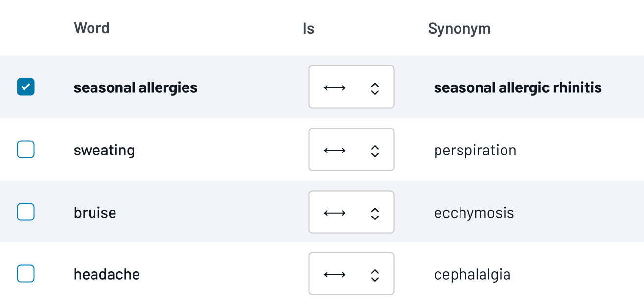Click the up-down chevron in headache row
Viewport: 644px width, 305px height.
click(x=375, y=275)
